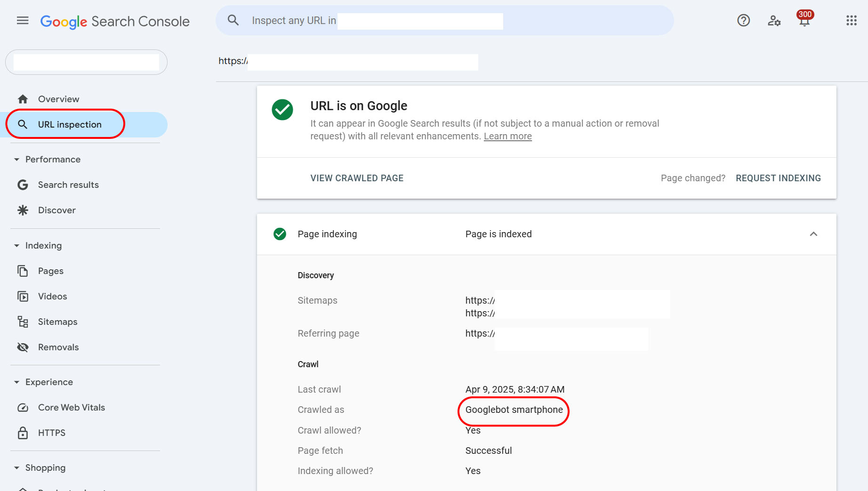This screenshot has width=868, height=491.
Task: Click the Videos play icon
Action: click(x=23, y=297)
